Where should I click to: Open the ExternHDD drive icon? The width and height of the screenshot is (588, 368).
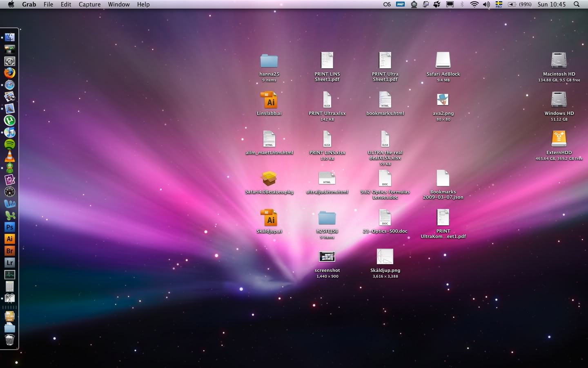559,139
